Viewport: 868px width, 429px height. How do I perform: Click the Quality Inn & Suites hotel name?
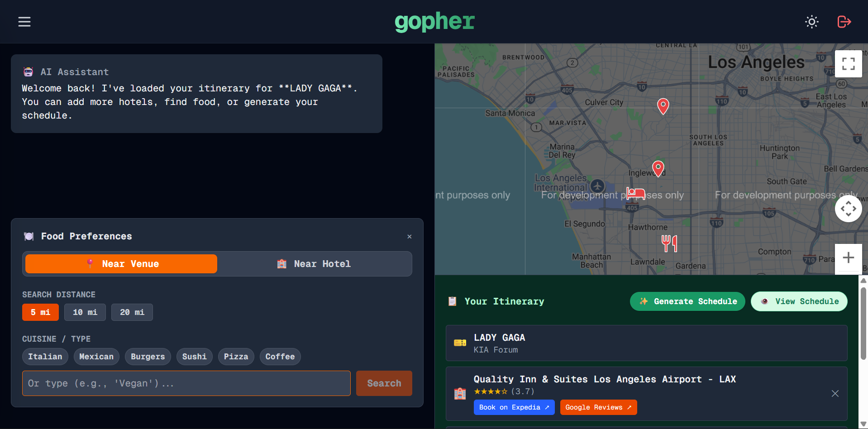click(605, 379)
